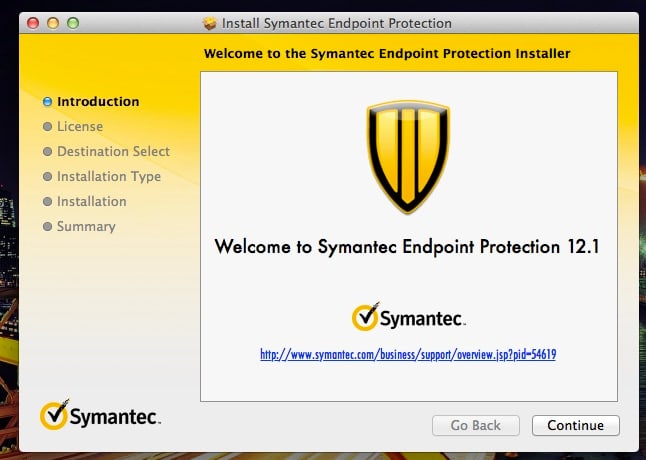646x460 pixels.
Task: Click the gray Destination Select bullet
Action: coord(47,152)
